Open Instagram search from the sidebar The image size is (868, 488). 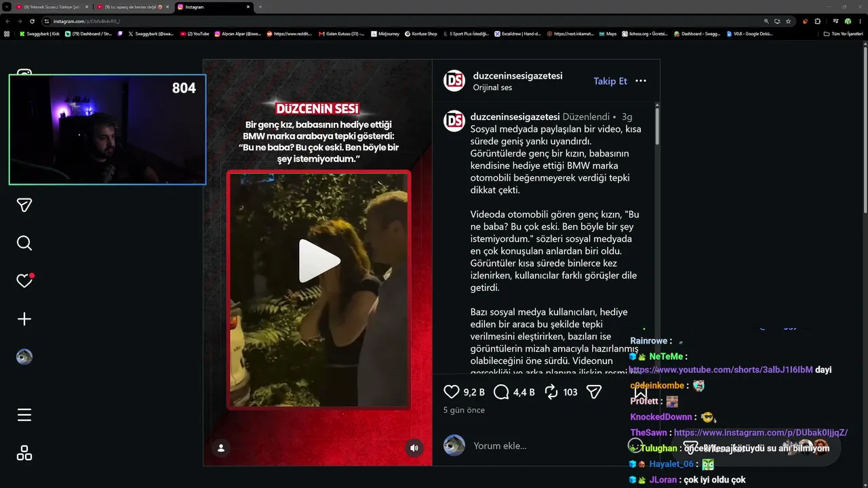(24, 243)
